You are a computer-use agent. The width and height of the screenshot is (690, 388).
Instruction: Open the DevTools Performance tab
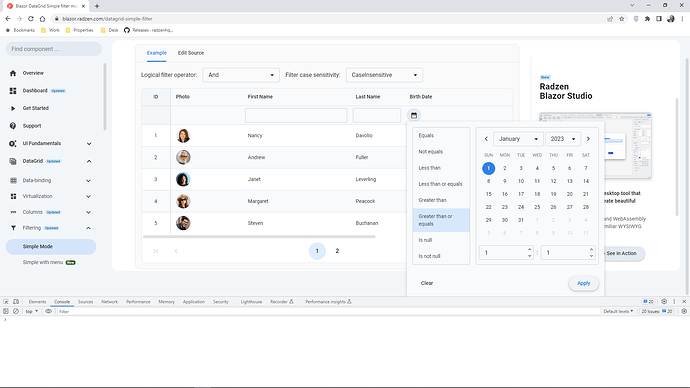click(138, 302)
